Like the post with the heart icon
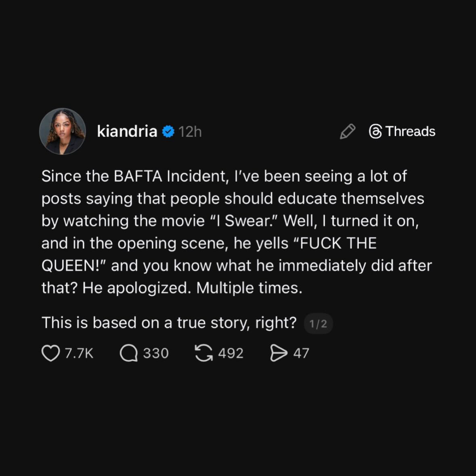476x476 pixels. tap(50, 353)
